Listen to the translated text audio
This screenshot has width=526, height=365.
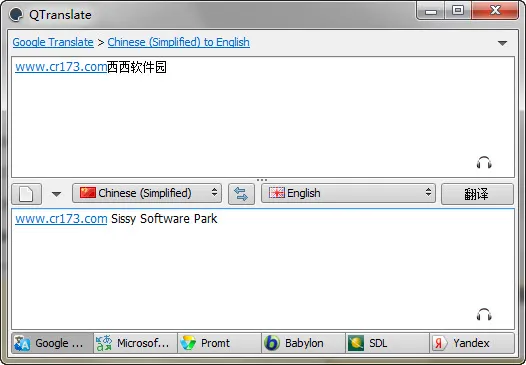click(x=484, y=314)
